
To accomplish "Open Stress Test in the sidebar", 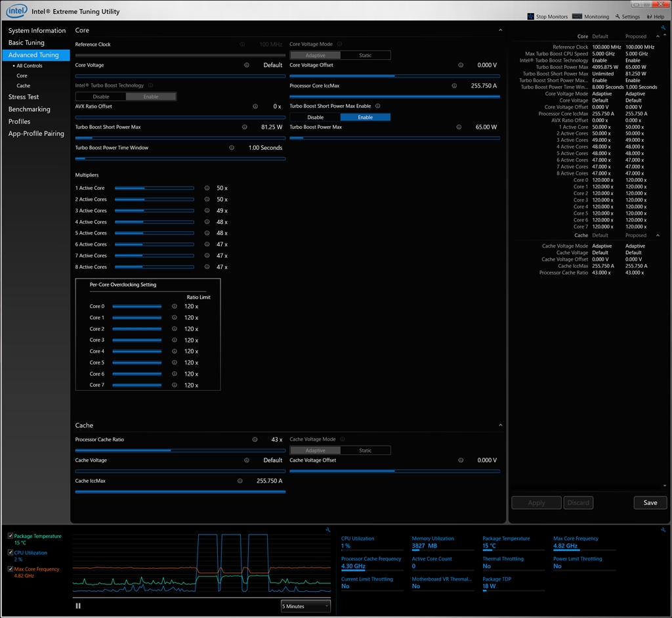I will click(x=24, y=97).
